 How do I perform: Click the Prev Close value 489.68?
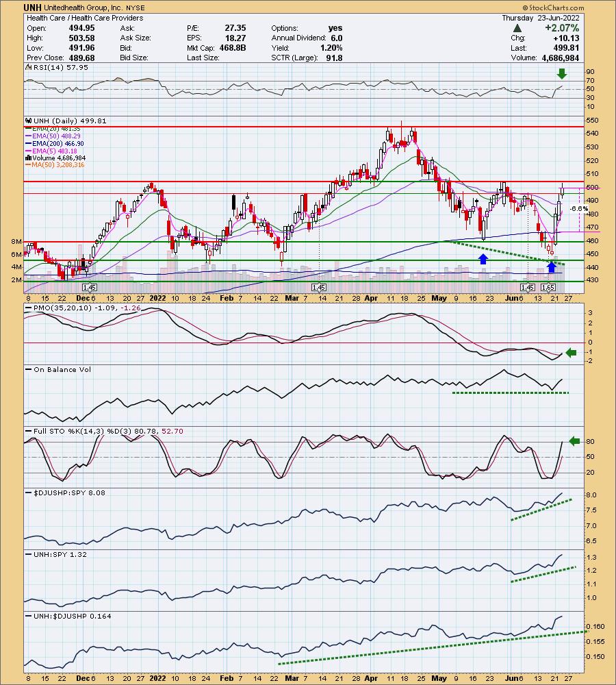[81, 58]
